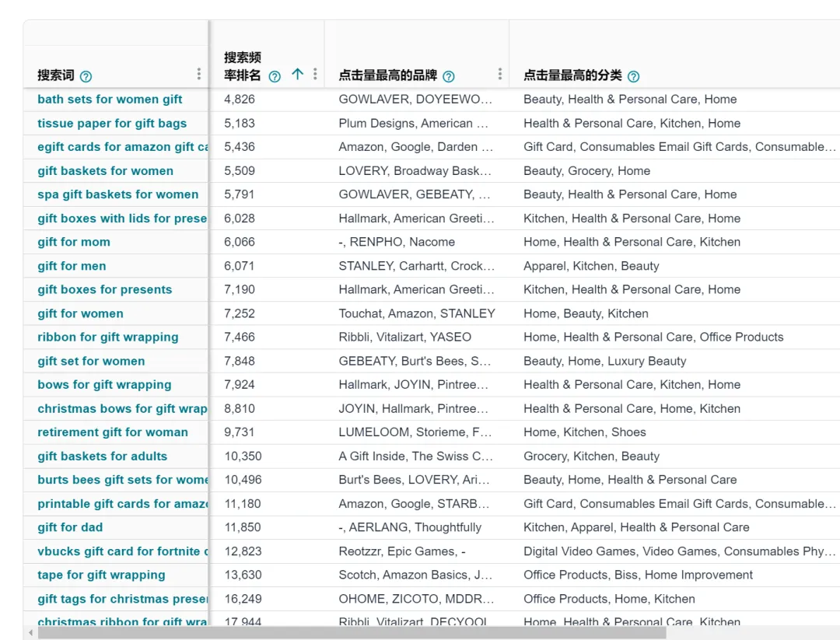Open 'gift for dad' keyword link
Viewport: 840px width, 640px height.
pyautogui.click(x=70, y=527)
